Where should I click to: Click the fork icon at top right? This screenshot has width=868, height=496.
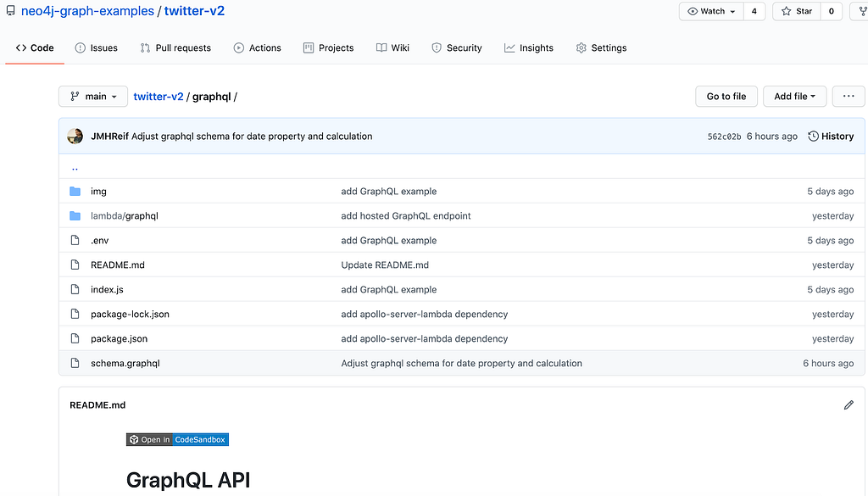click(862, 11)
